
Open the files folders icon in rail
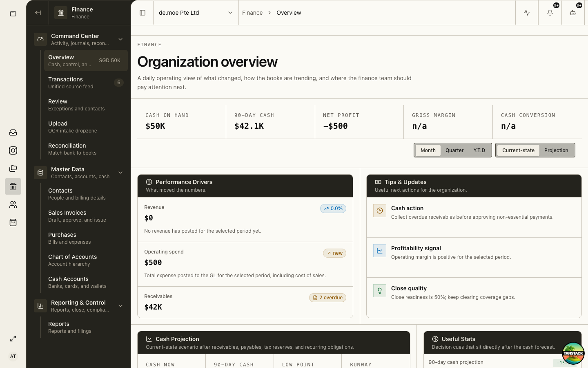13,168
